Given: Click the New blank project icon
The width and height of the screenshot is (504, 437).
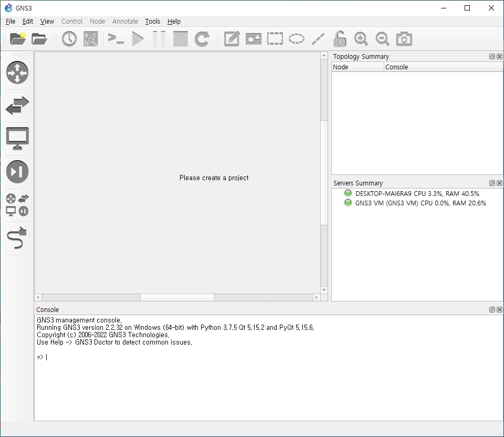Looking at the screenshot, I should 18,39.
